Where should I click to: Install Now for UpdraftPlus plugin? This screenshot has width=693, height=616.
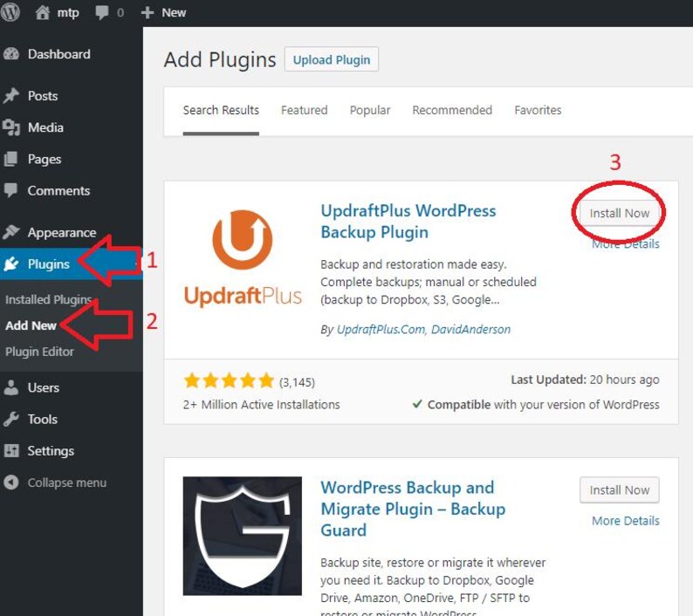pyautogui.click(x=619, y=214)
